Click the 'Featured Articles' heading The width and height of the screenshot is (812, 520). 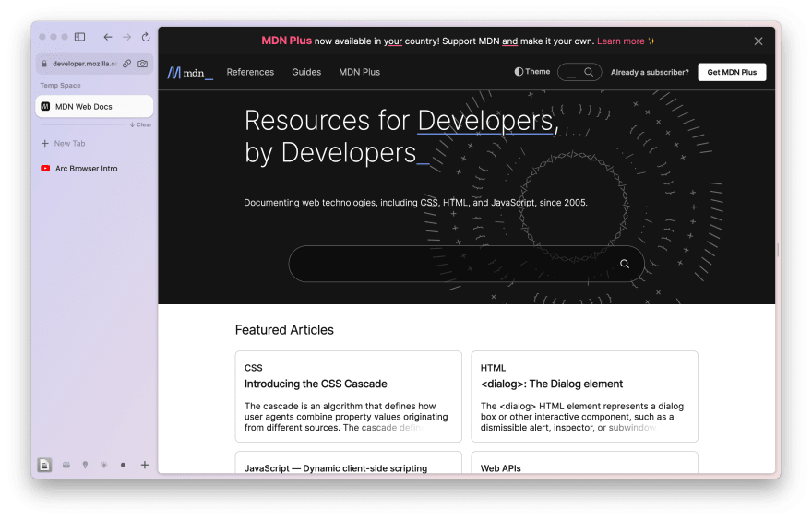tap(284, 330)
